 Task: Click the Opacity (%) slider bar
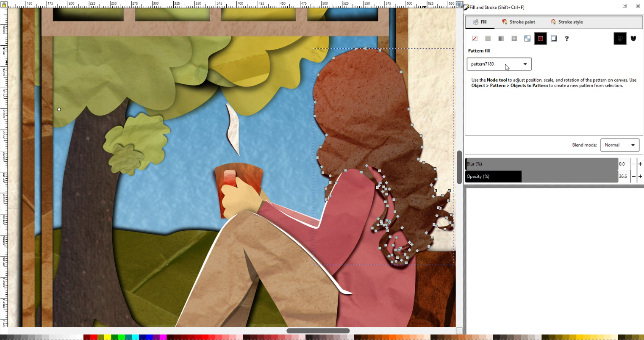pyautogui.click(x=541, y=177)
